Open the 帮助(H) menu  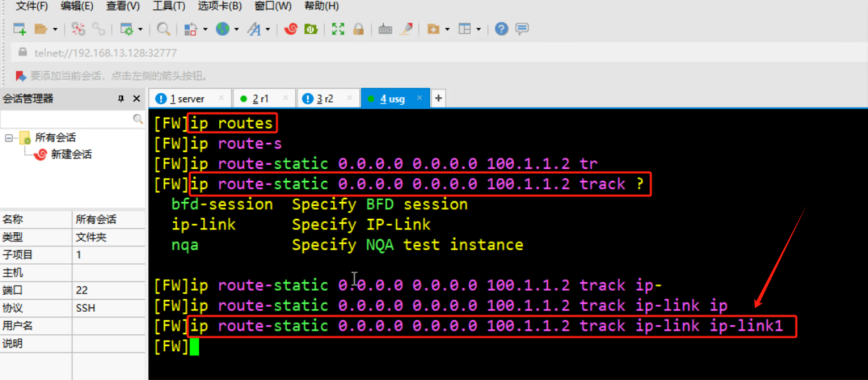pyautogui.click(x=321, y=6)
